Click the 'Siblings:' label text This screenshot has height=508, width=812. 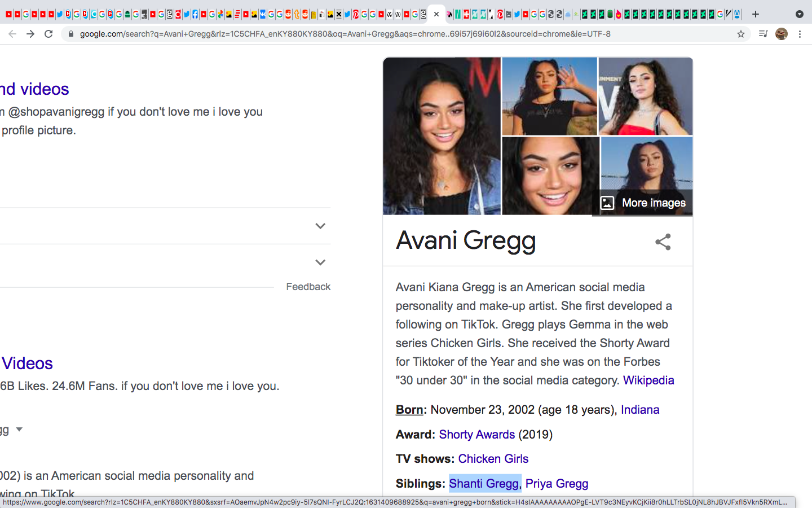[421, 484]
